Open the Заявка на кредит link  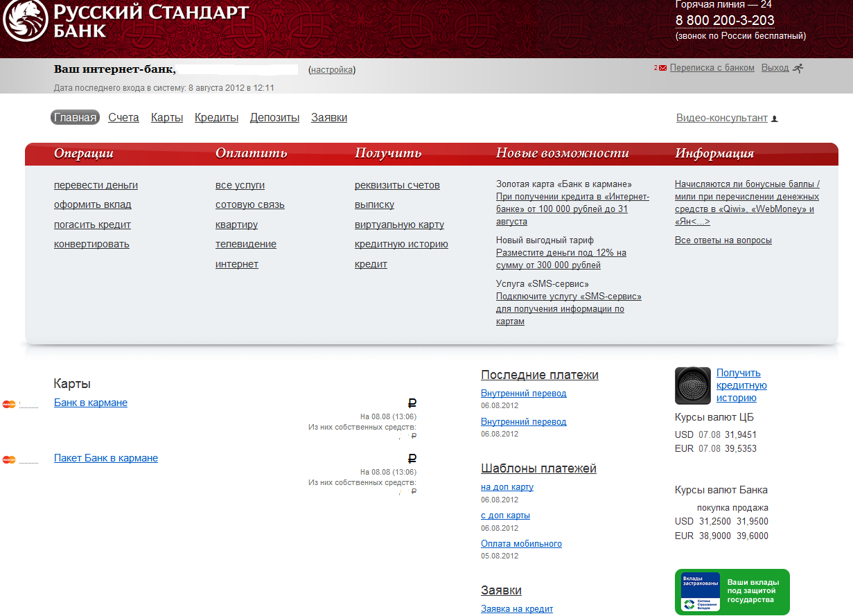(517, 609)
